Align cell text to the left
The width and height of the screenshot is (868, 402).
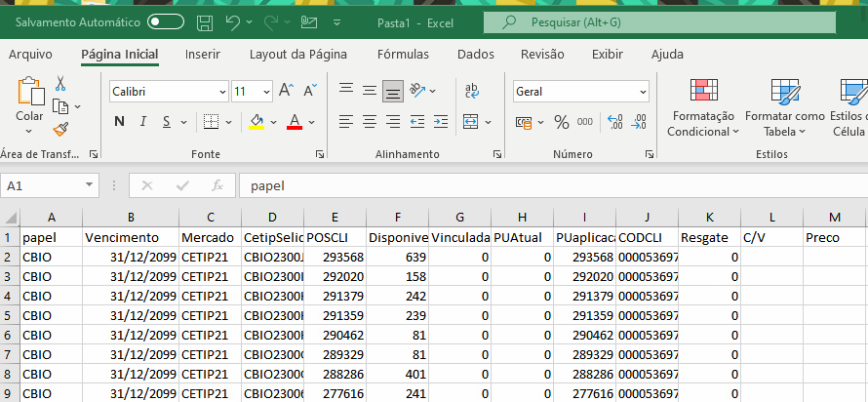[346, 121]
